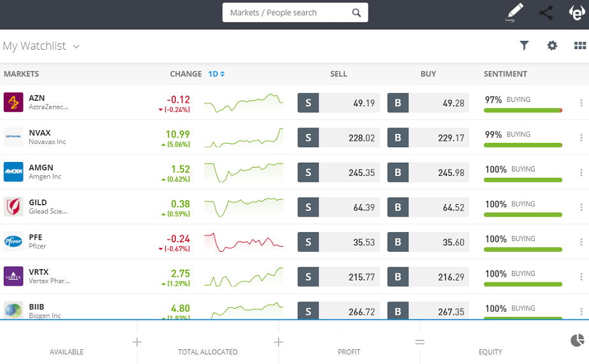Screen dimensions: 589x364
Task: Click the SENTIMENT column header
Action: [x=505, y=74]
